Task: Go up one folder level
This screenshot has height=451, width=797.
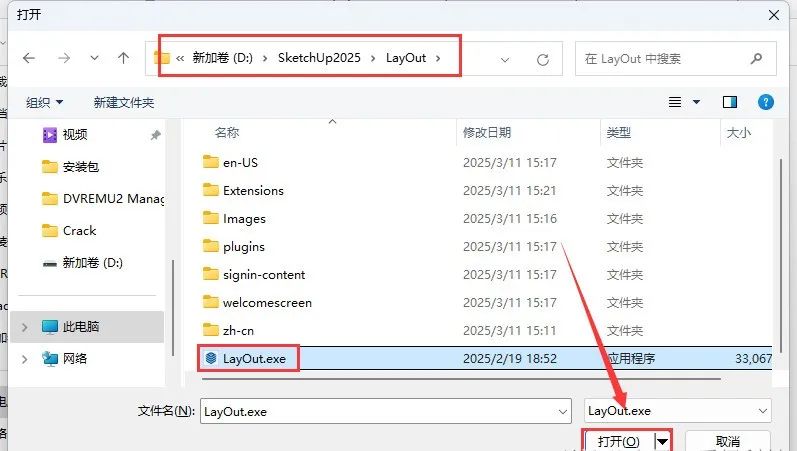Action: (x=124, y=58)
